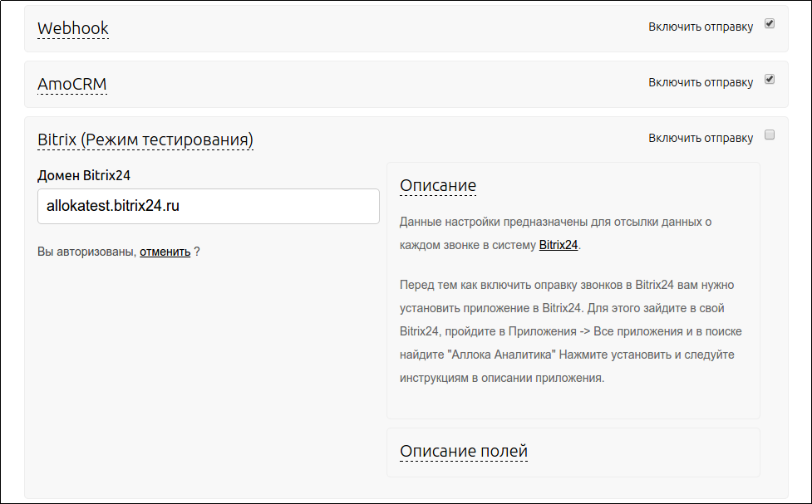Disable the Webhook sending checkbox
The height and width of the screenshot is (504, 812).
pos(770,24)
